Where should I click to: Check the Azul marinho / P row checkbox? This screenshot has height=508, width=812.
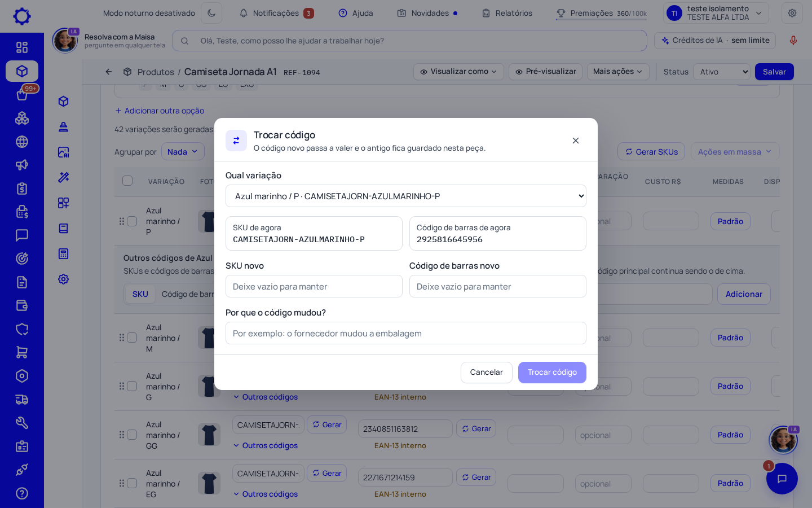[x=132, y=221]
